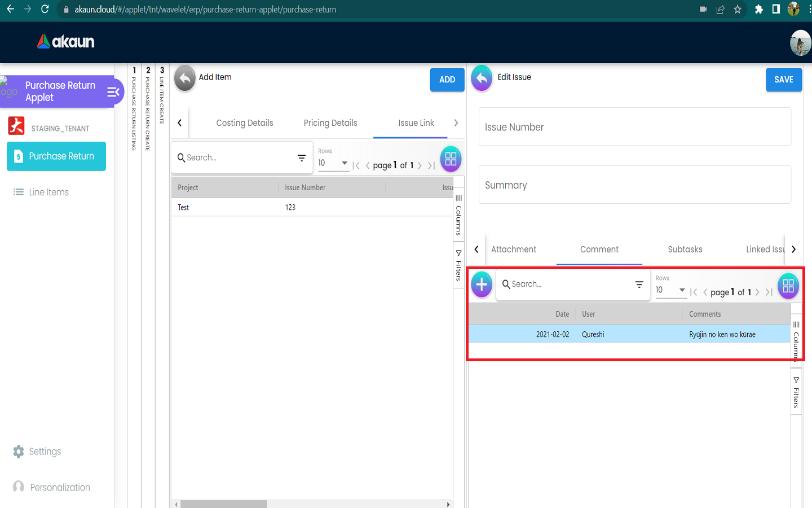Go to first page of the Comment table
Viewport: 812px width, 508px height.
[694, 292]
